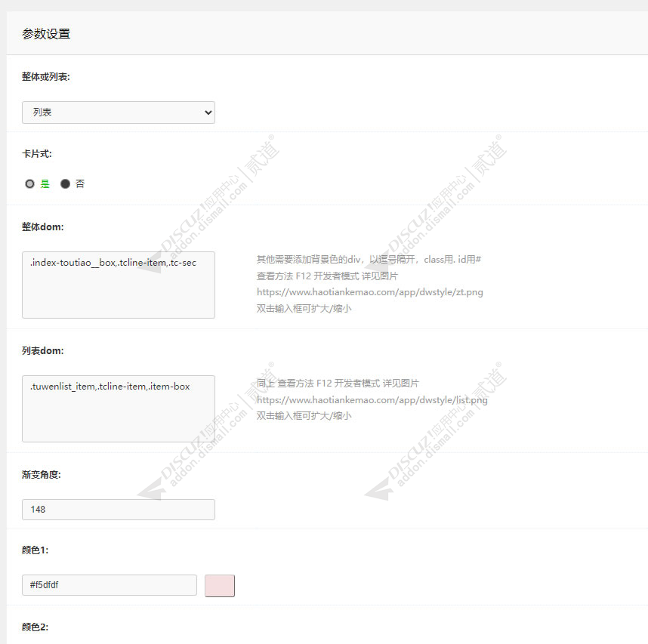Open the pink color swatch beside #f5dfdf
This screenshot has width=648, height=644.
(220, 585)
